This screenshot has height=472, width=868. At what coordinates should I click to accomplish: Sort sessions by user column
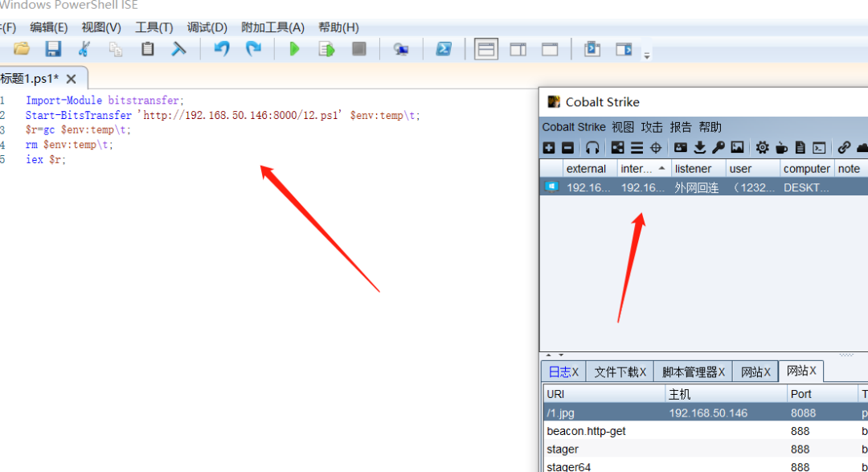(752, 168)
